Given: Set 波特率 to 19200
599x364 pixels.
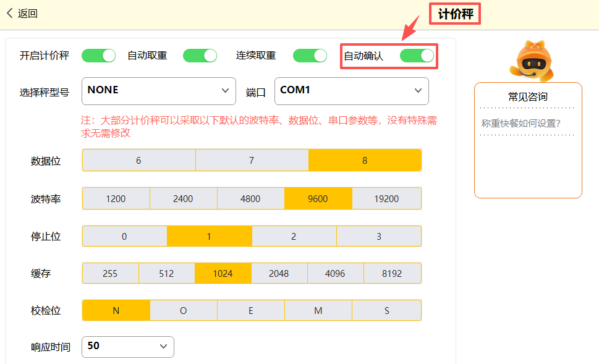Looking at the screenshot, I should (x=386, y=199).
